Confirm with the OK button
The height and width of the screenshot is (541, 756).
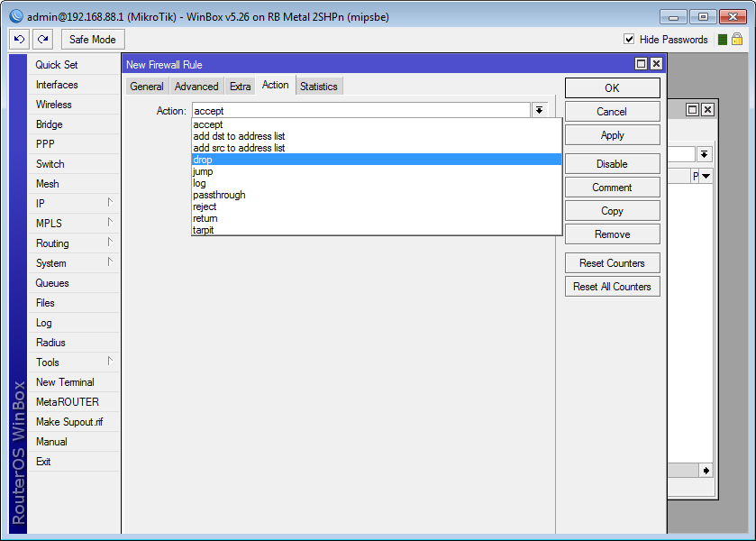coord(613,87)
